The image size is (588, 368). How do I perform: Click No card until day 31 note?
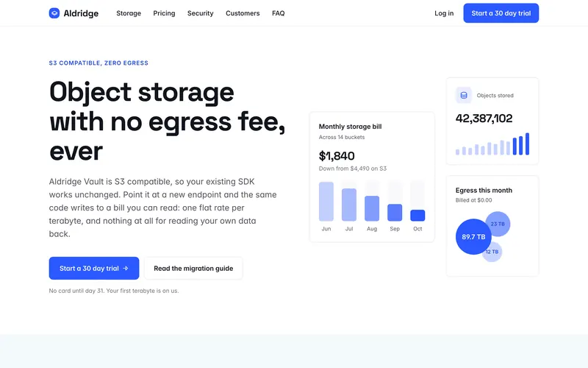tap(114, 291)
